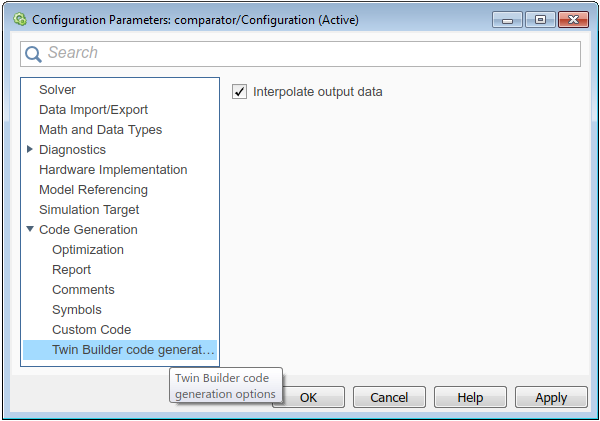
Task: Click the Apply button
Action: (551, 397)
